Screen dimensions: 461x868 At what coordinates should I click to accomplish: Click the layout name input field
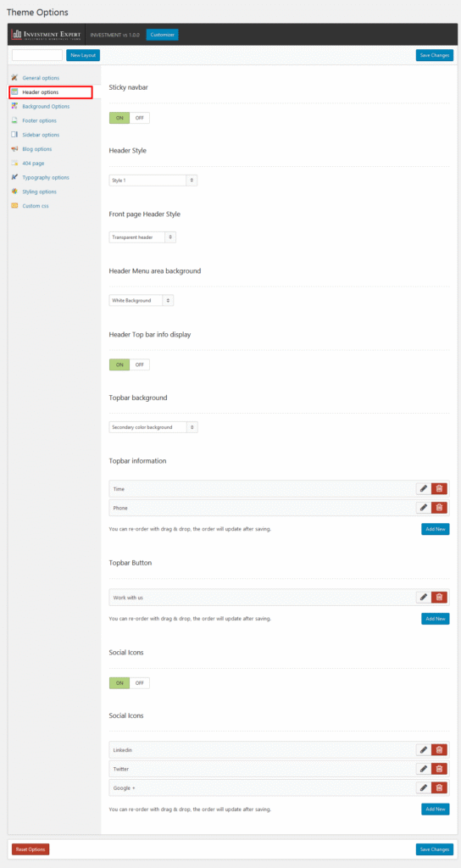point(37,55)
